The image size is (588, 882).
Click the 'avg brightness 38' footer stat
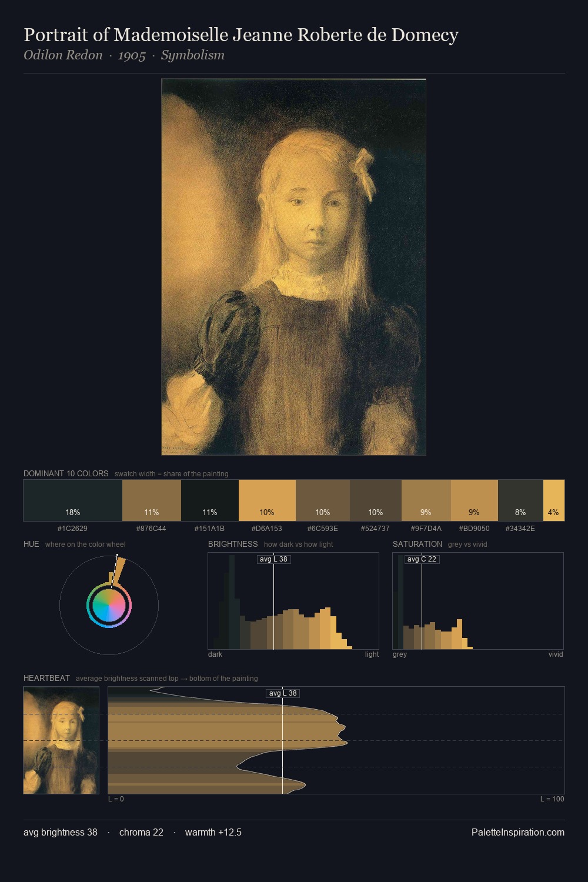[61, 832]
